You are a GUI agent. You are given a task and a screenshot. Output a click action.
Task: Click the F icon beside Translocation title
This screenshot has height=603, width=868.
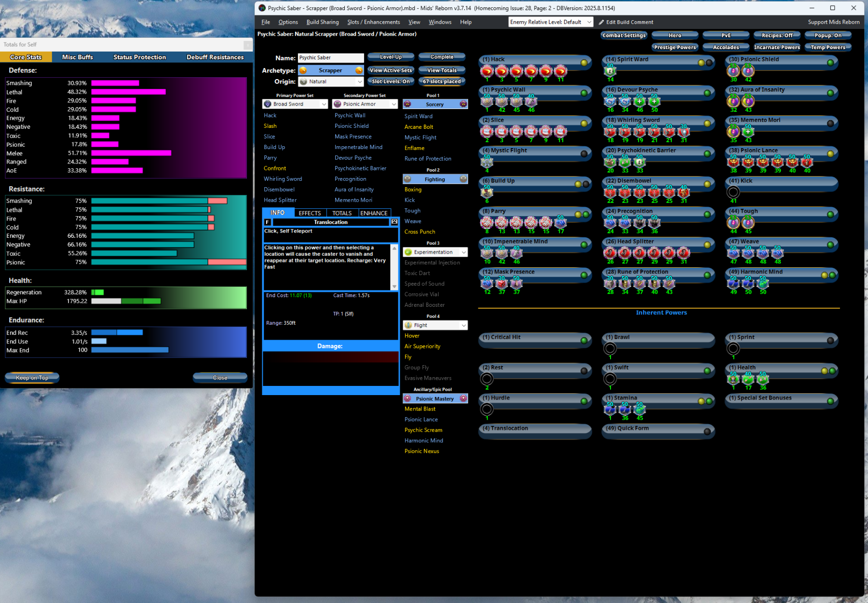tap(268, 222)
